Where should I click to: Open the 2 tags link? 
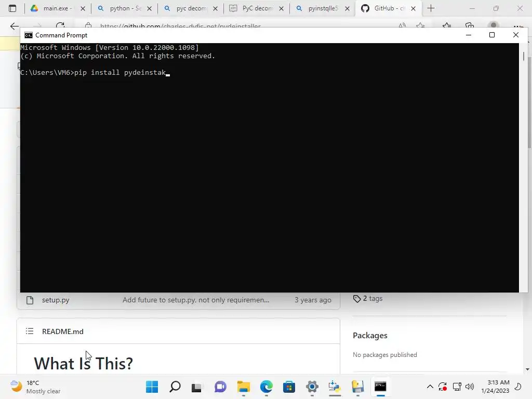pyautogui.click(x=368, y=299)
